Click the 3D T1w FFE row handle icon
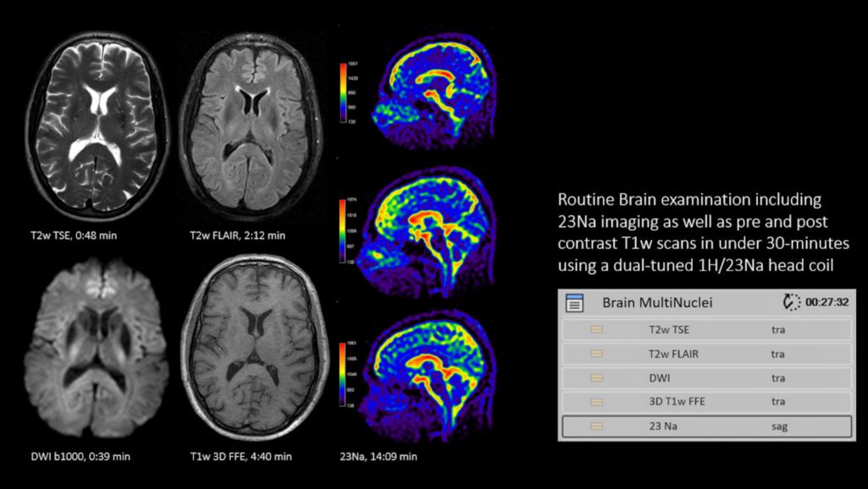Image resolution: width=868 pixels, height=489 pixels. [597, 402]
